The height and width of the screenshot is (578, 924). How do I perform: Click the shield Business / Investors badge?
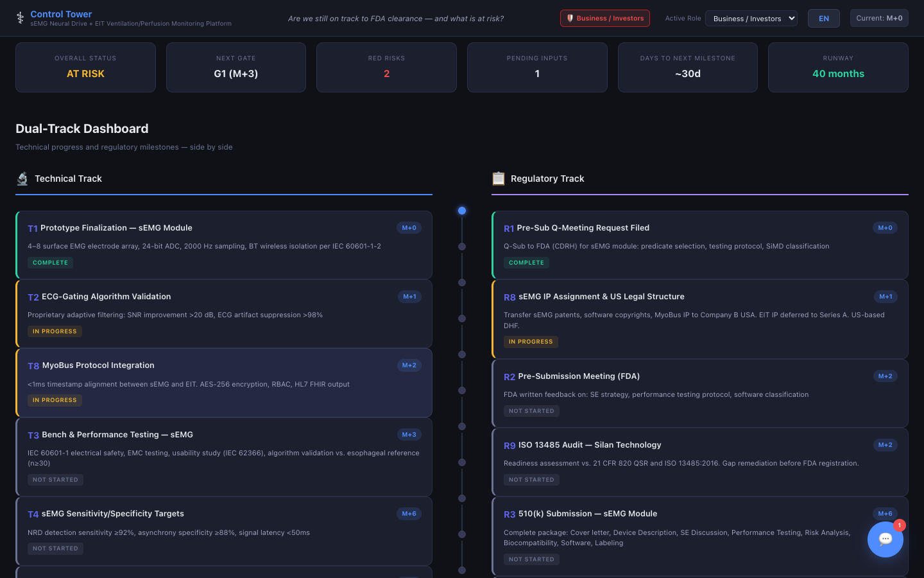604,19
